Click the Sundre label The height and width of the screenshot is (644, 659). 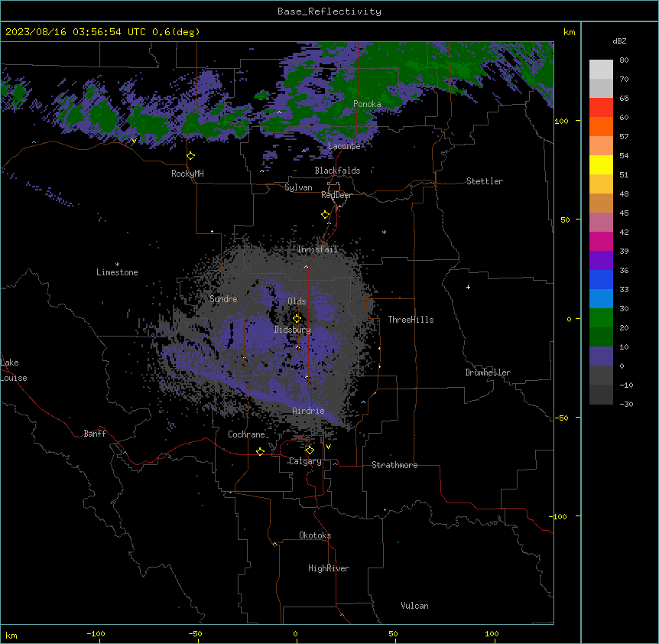(x=223, y=299)
